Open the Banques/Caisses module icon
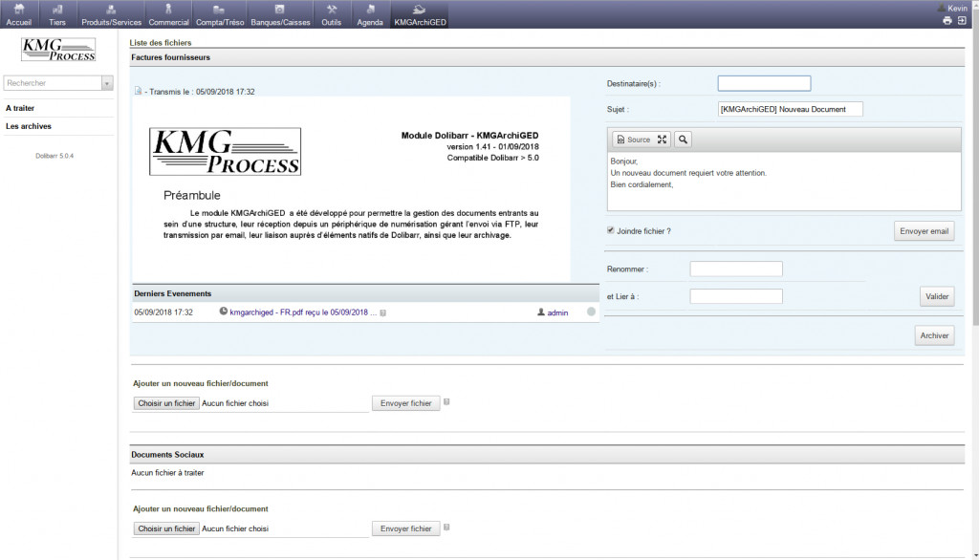The image size is (979, 560). tap(280, 10)
